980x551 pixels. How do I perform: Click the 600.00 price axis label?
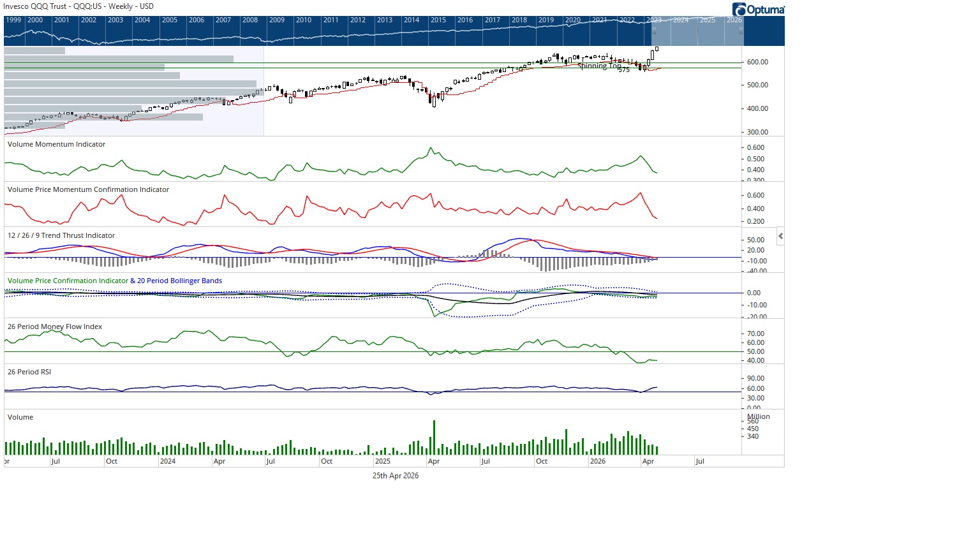click(x=757, y=62)
